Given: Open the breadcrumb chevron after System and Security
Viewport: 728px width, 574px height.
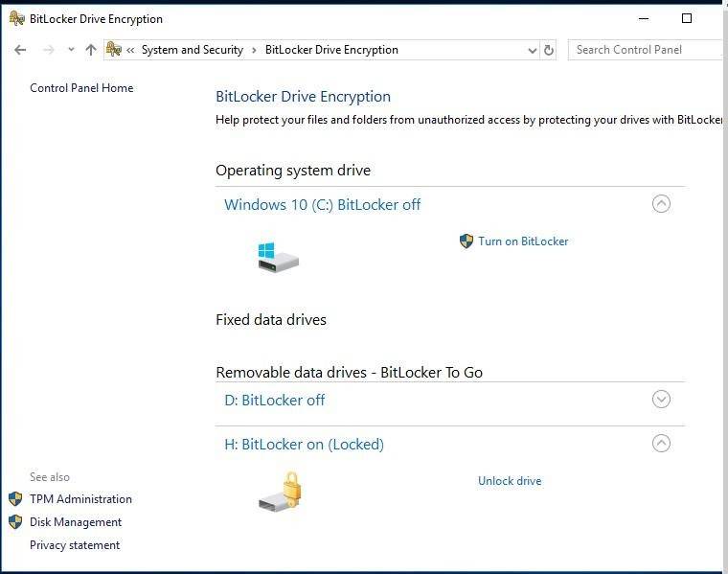Looking at the screenshot, I should click(254, 50).
